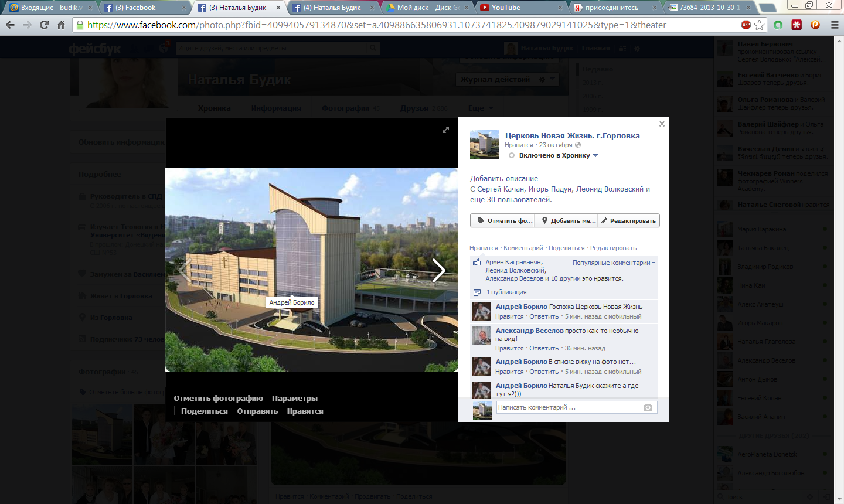Open Александр Веселов avatar in comments
844x504 pixels.
point(482,335)
